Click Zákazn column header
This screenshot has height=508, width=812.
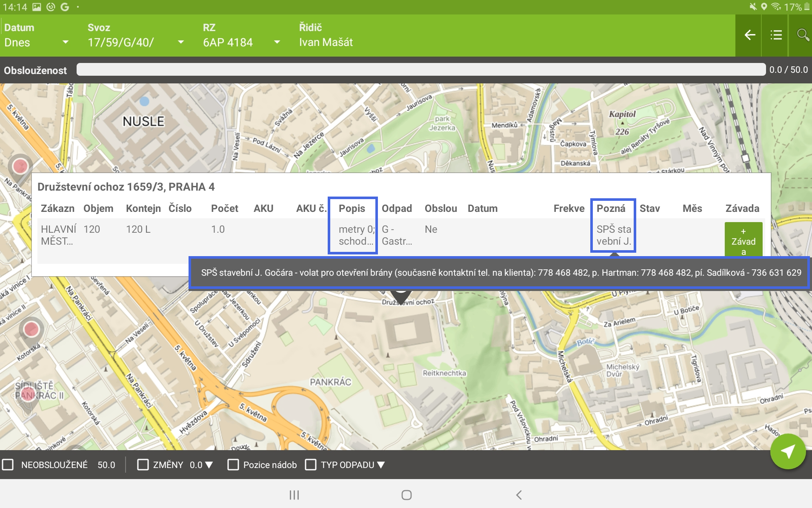pyautogui.click(x=57, y=208)
